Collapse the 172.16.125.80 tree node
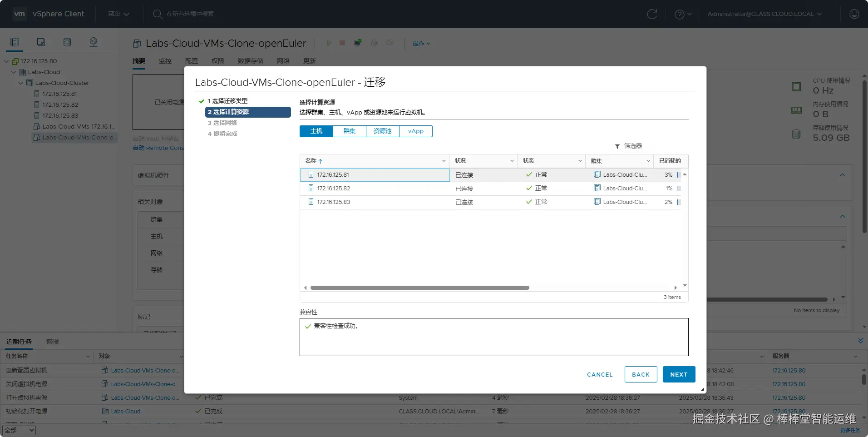868x437 pixels. (x=6, y=61)
